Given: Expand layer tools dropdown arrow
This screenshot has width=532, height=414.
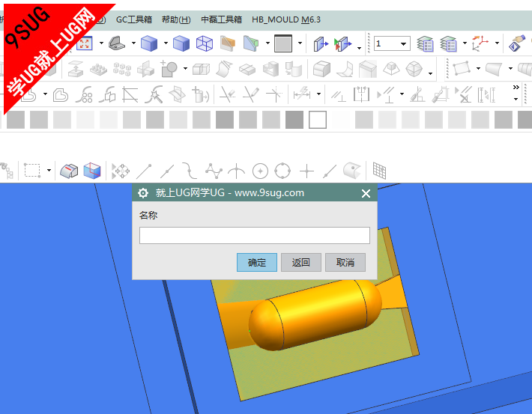Looking at the screenshot, I should point(465,43).
